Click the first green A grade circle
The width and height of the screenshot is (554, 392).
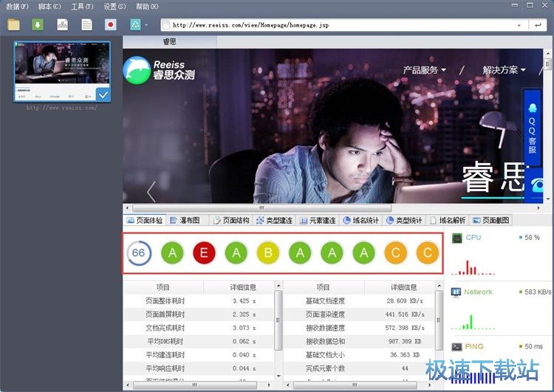pos(172,253)
